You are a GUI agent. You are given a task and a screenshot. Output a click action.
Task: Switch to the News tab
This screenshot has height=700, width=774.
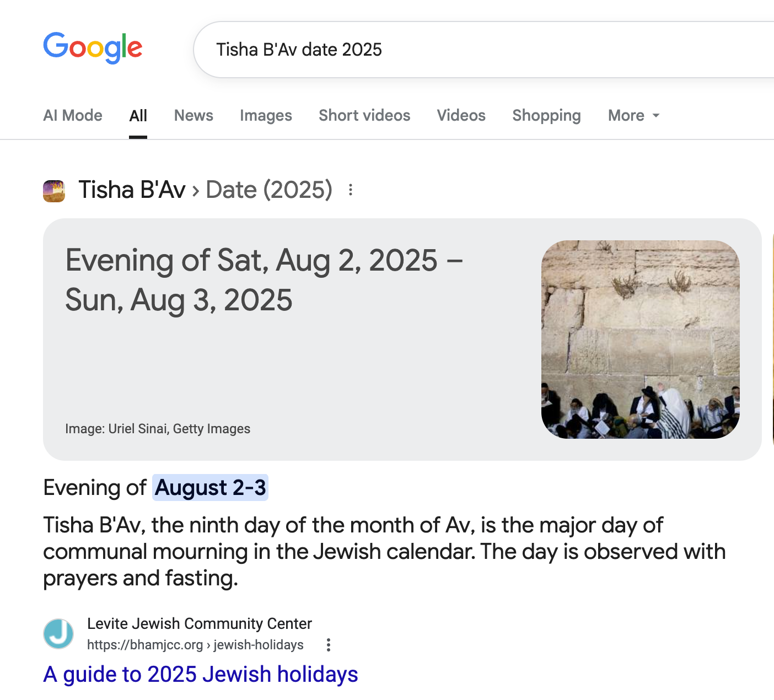[193, 116]
